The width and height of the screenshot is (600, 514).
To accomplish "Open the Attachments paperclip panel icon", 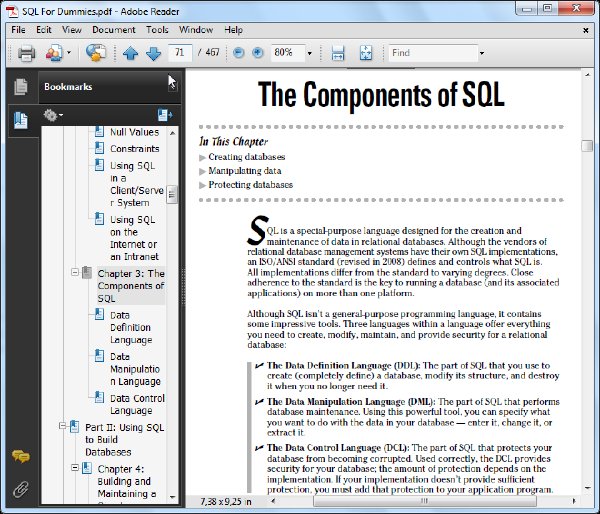I will (x=21, y=489).
